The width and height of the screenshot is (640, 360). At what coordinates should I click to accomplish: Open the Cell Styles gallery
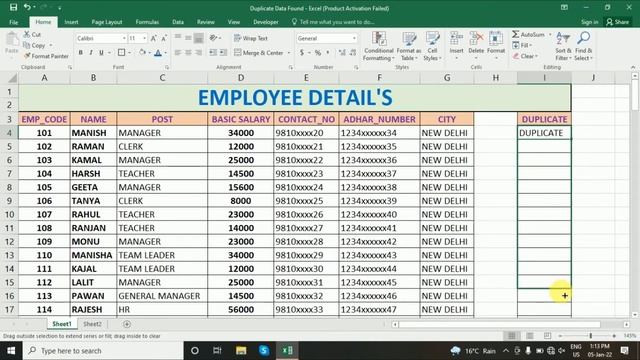(x=432, y=47)
